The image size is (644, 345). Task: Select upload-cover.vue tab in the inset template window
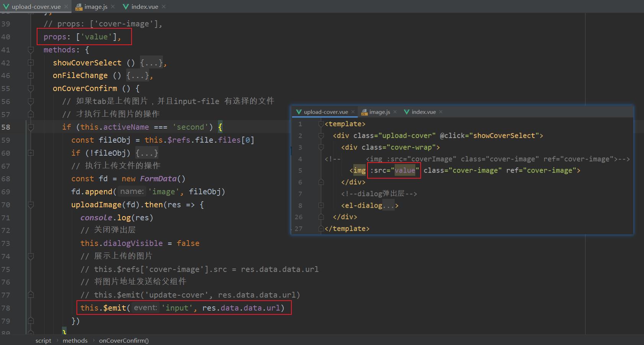click(x=326, y=112)
